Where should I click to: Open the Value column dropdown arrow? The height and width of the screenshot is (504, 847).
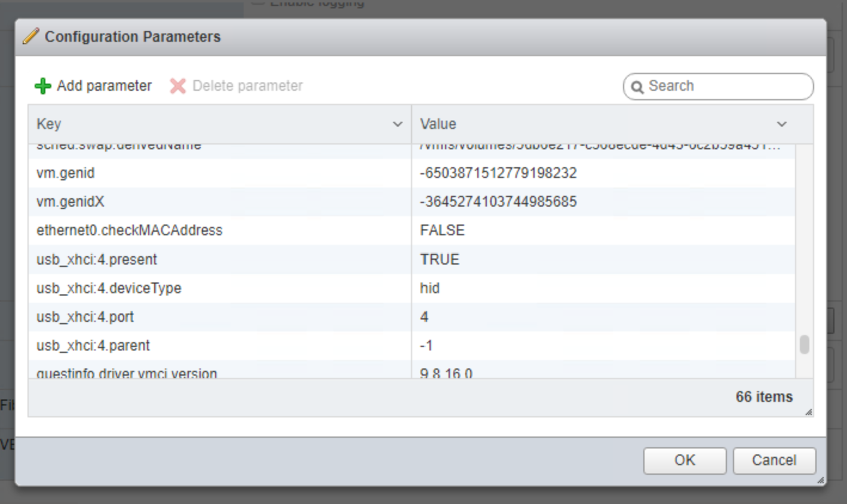[781, 124]
